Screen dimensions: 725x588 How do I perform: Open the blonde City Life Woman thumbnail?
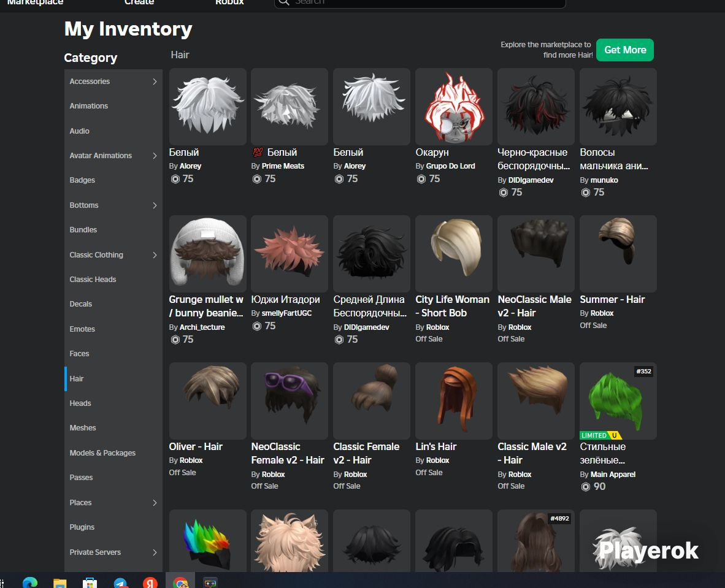[x=454, y=254]
